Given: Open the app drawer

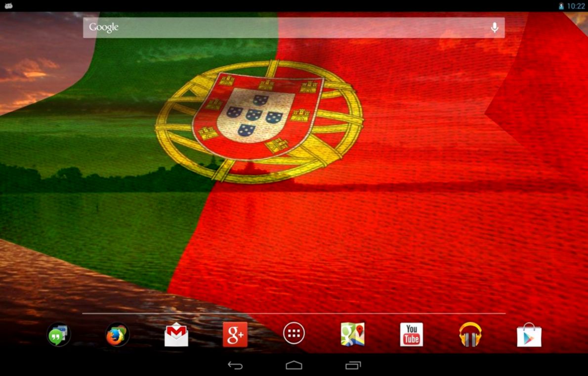Looking at the screenshot, I should [294, 334].
